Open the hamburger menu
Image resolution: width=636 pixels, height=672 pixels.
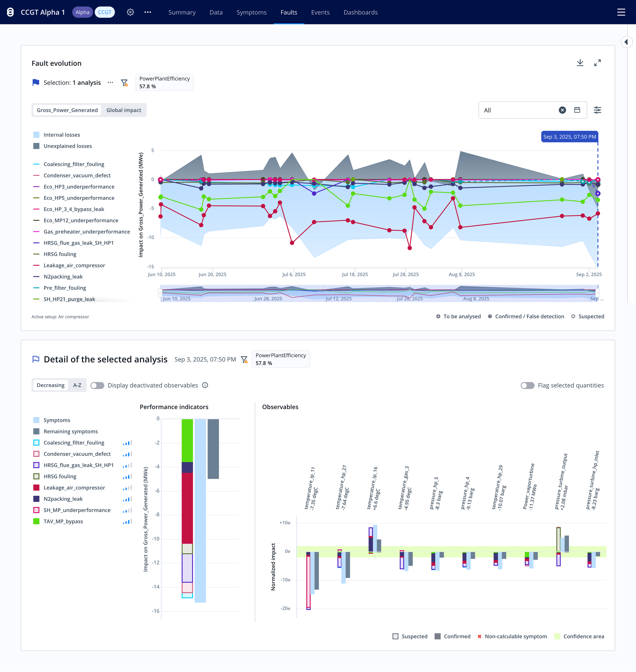[621, 12]
